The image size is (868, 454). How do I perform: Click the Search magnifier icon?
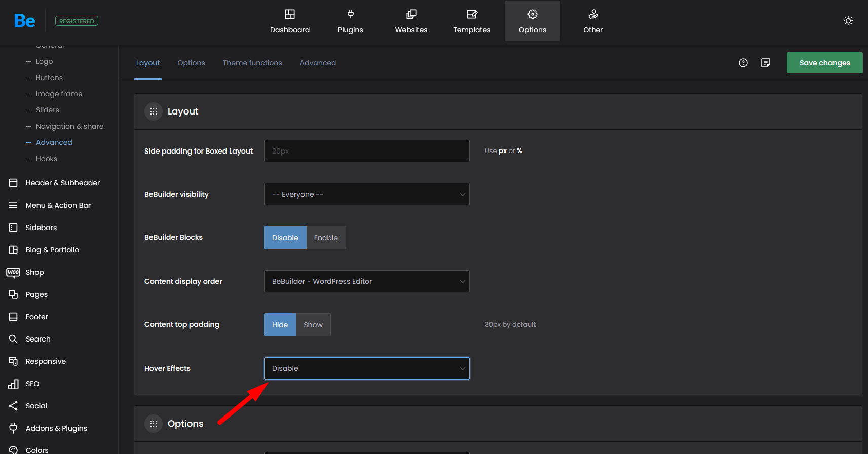[13, 339]
